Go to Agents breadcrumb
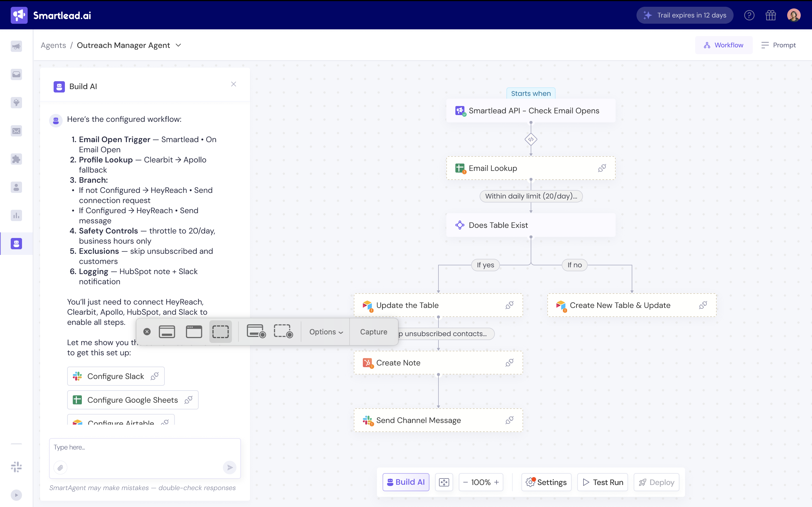Image resolution: width=812 pixels, height=507 pixels. (x=53, y=45)
